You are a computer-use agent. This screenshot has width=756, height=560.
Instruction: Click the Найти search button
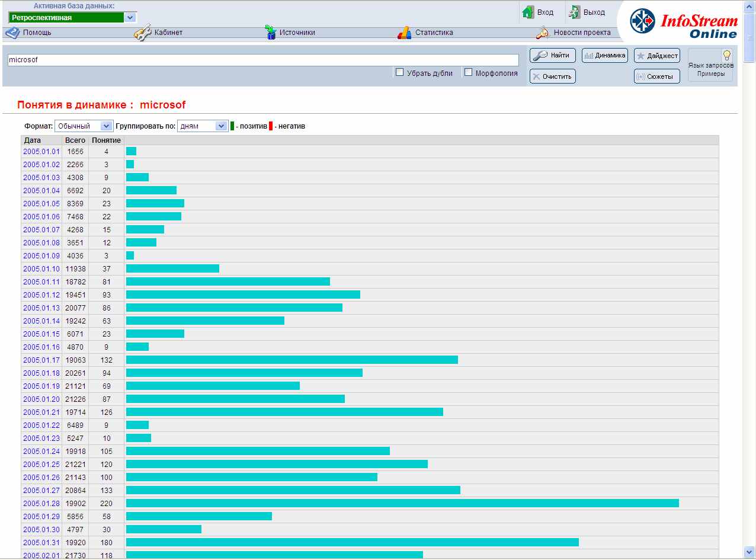click(x=553, y=56)
